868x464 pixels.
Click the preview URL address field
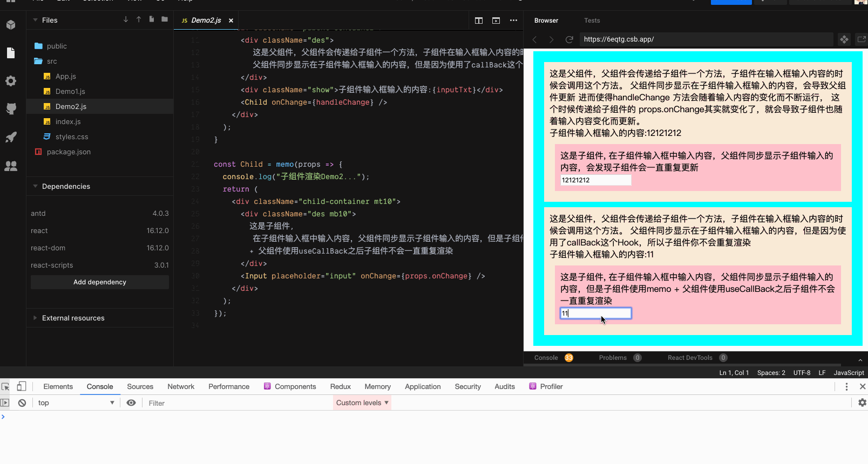click(706, 39)
